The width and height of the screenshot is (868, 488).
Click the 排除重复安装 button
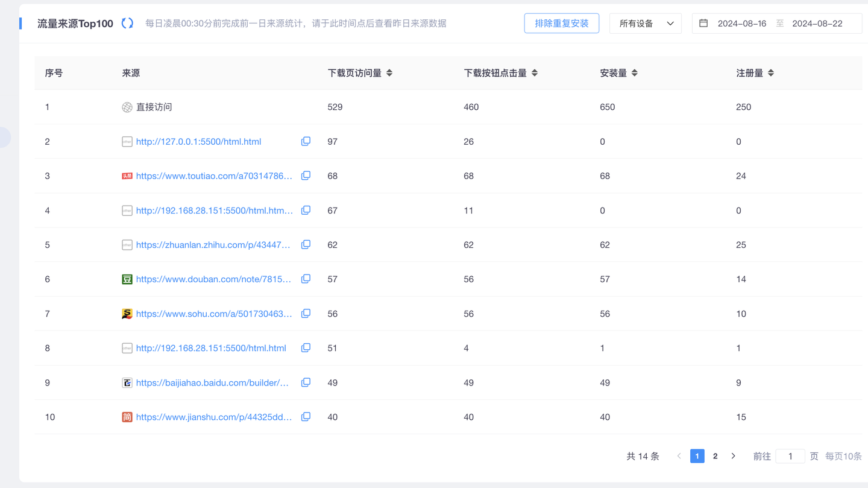pyautogui.click(x=562, y=24)
